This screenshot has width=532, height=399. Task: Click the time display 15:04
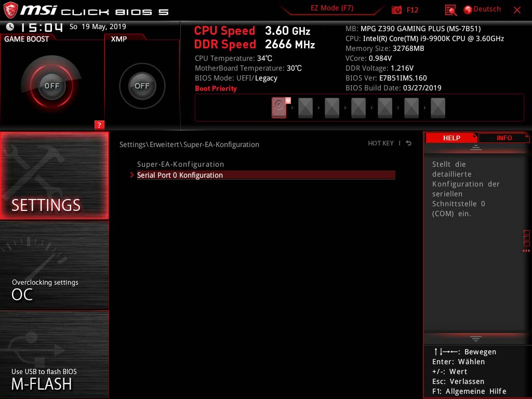point(42,27)
